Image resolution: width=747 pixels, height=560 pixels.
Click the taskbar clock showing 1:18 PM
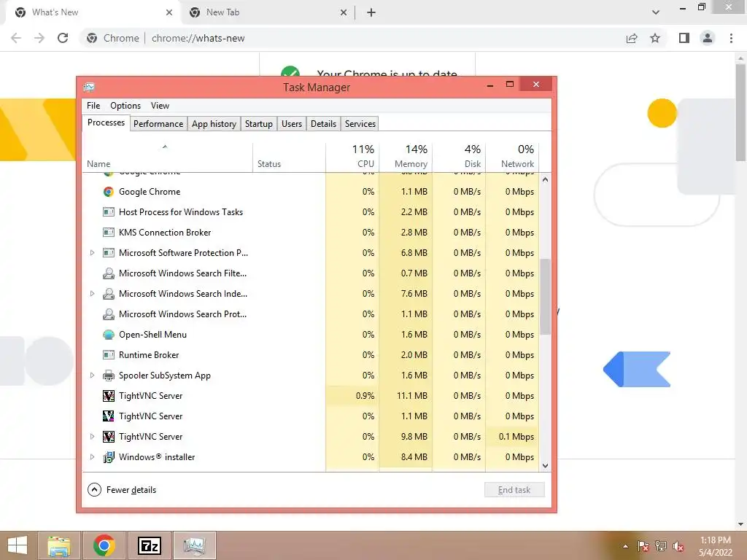(715, 546)
